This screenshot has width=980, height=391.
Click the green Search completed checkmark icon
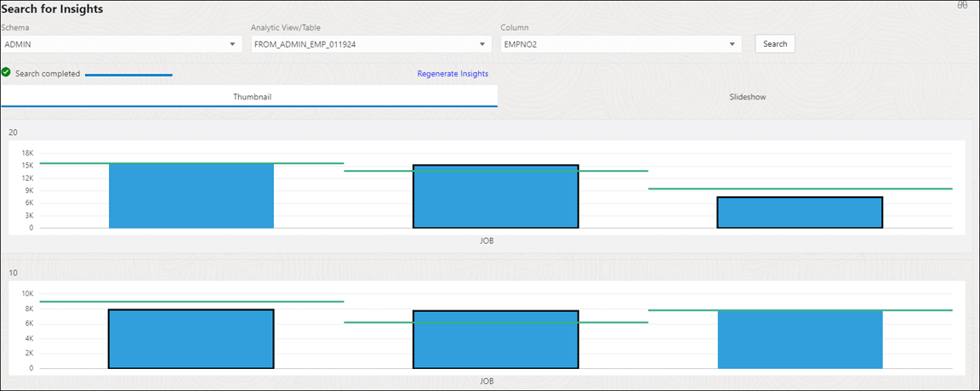[6, 73]
